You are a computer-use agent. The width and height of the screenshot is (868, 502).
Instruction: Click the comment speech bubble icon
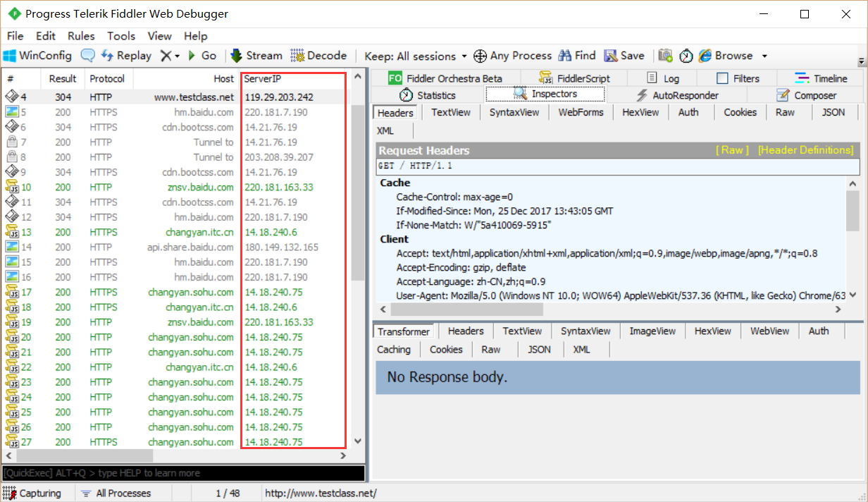[88, 56]
